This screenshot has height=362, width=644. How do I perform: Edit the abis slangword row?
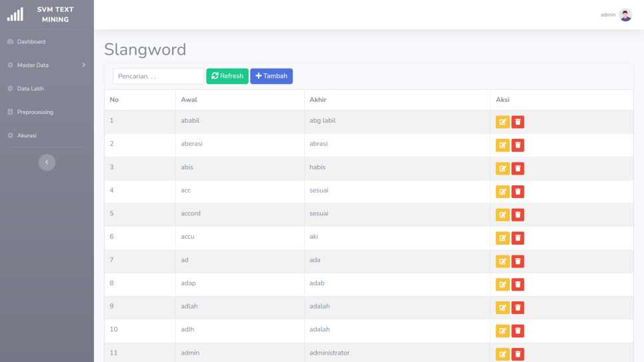pos(502,169)
